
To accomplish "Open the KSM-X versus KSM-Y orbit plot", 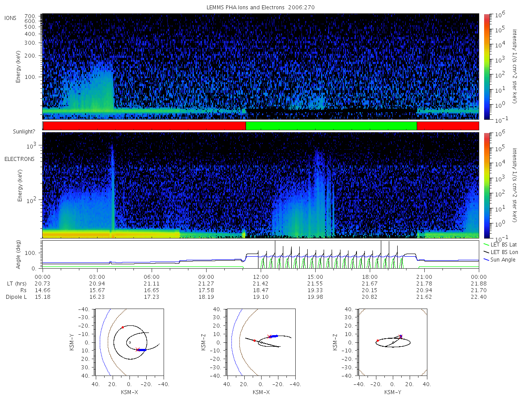I will pyautogui.click(x=129, y=342).
